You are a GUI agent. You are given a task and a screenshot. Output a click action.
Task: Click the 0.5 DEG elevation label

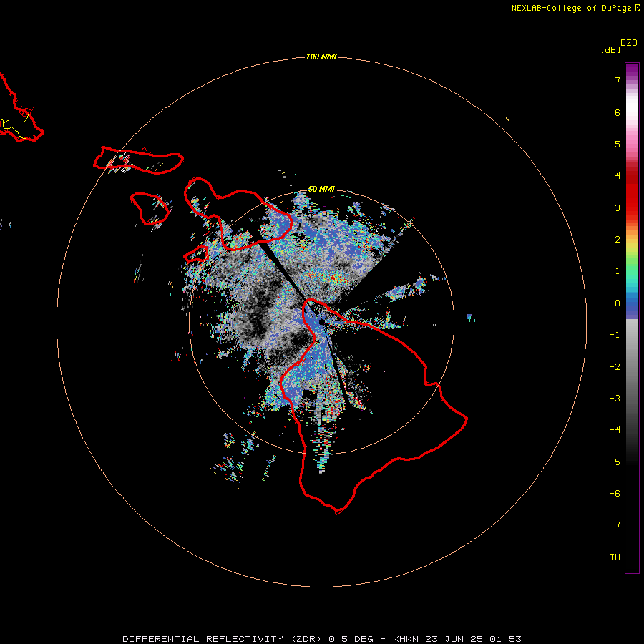[351, 639]
